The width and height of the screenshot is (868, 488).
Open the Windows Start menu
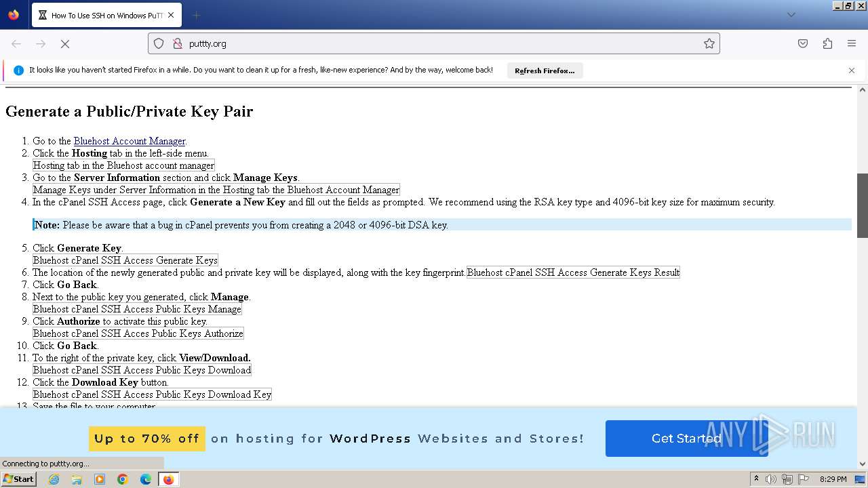18,479
